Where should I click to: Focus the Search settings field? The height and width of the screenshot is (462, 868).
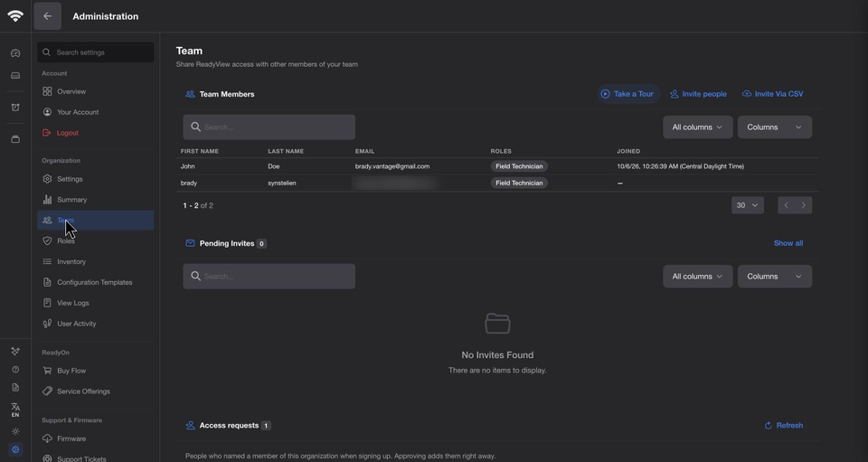click(x=96, y=52)
